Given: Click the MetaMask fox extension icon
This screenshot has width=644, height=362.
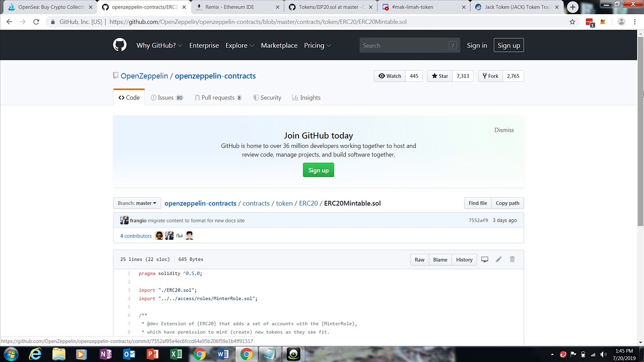Looking at the screenshot, I should [x=603, y=22].
